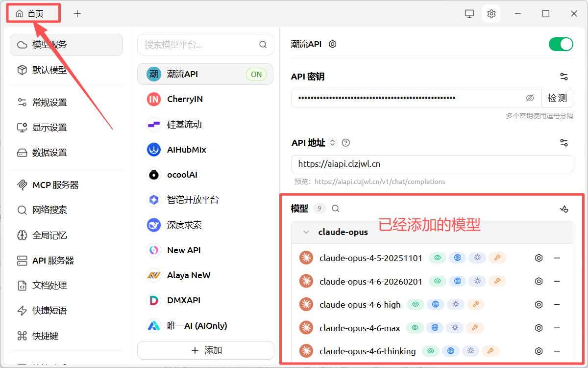Click the 添加 provider button
Screen dimensions: 588x368
coord(206,350)
